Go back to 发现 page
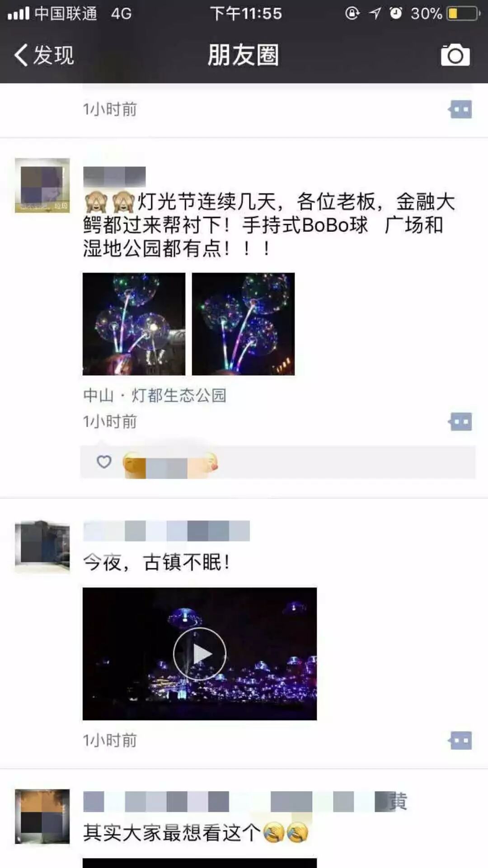 pos(44,55)
